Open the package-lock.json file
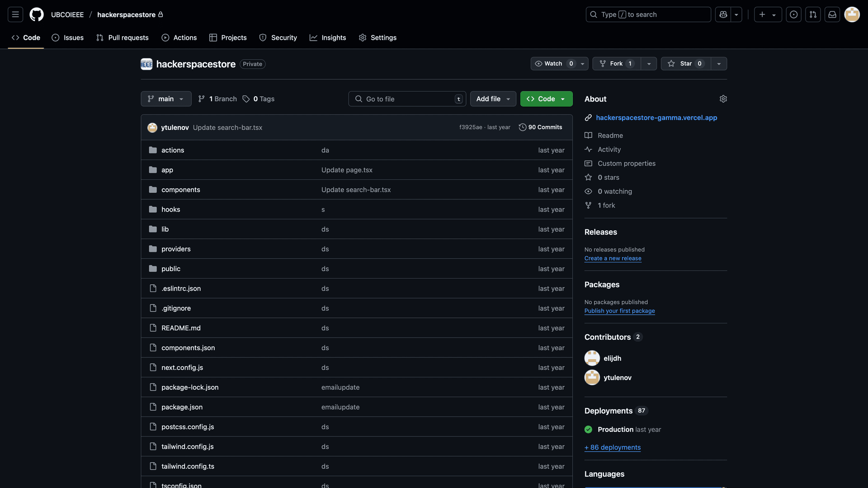The width and height of the screenshot is (868, 488). [x=190, y=387]
